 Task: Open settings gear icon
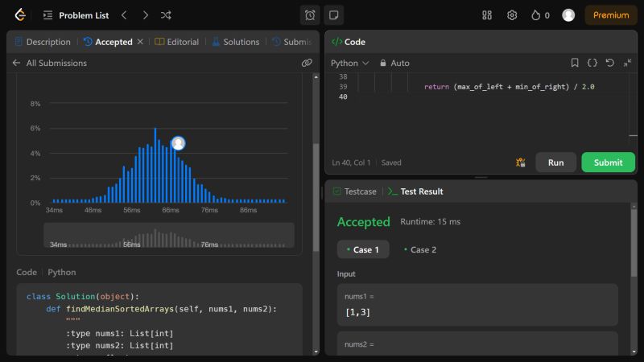512,15
